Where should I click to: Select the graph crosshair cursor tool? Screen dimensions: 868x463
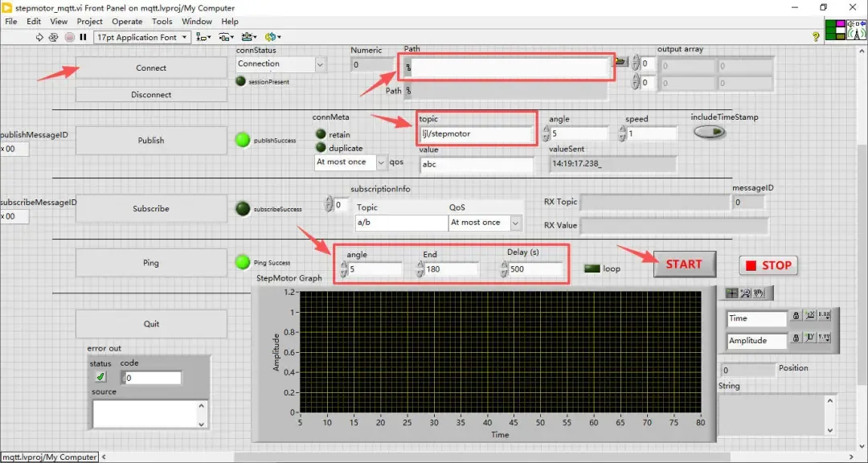(x=732, y=293)
